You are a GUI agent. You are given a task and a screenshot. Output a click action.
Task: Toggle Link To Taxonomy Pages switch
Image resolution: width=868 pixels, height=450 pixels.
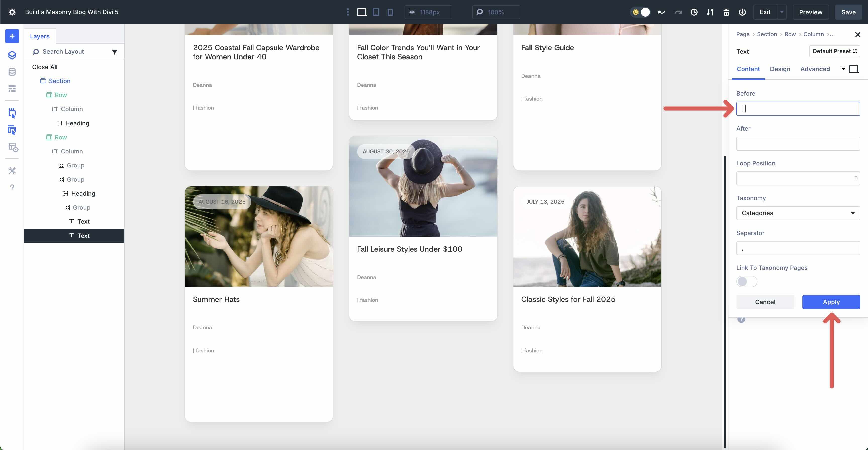[746, 282]
